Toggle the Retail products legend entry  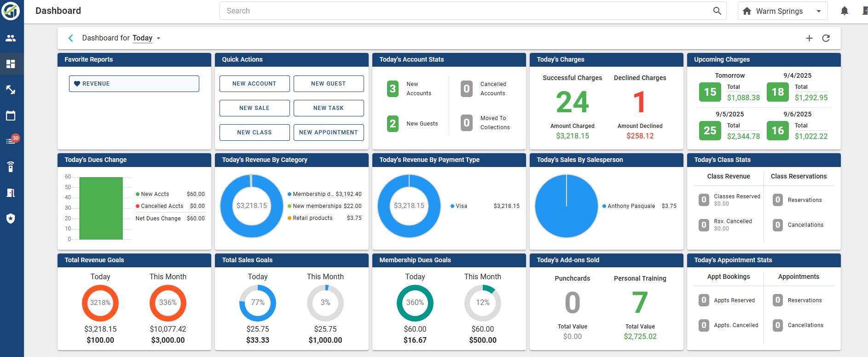pos(310,218)
